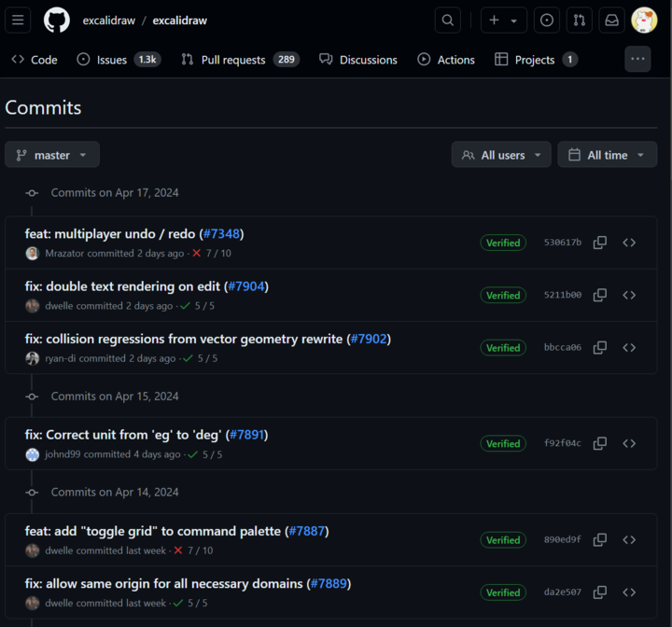
Task: Open pull request #7348 link
Action: (221, 233)
